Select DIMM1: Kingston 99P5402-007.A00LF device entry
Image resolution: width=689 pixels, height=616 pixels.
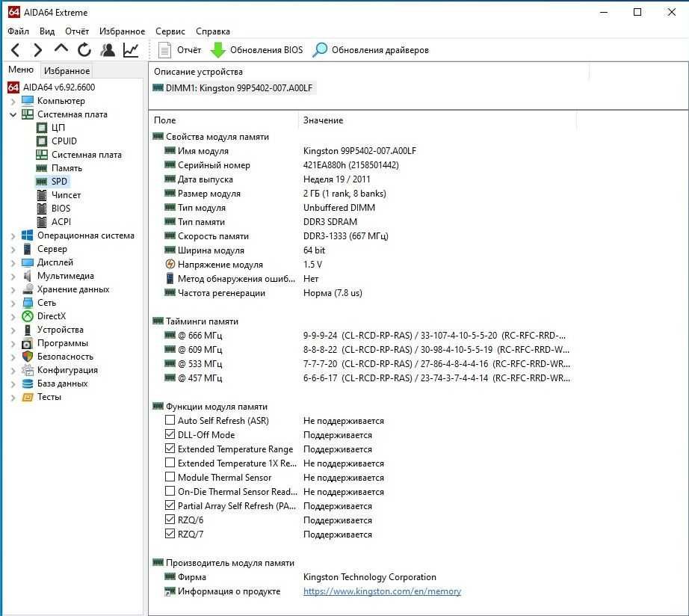click(233, 88)
